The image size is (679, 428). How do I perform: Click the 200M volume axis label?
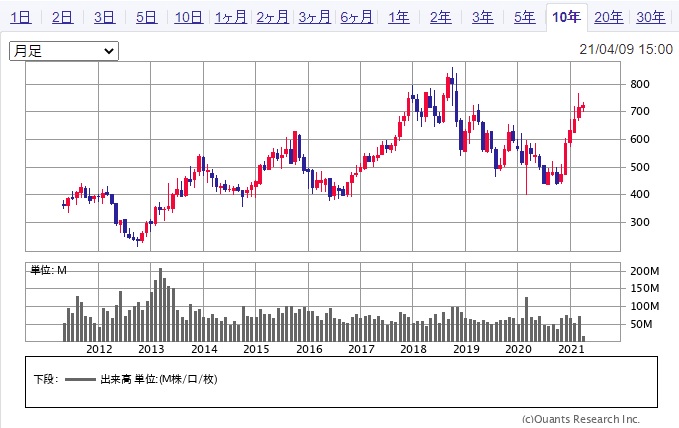click(645, 271)
